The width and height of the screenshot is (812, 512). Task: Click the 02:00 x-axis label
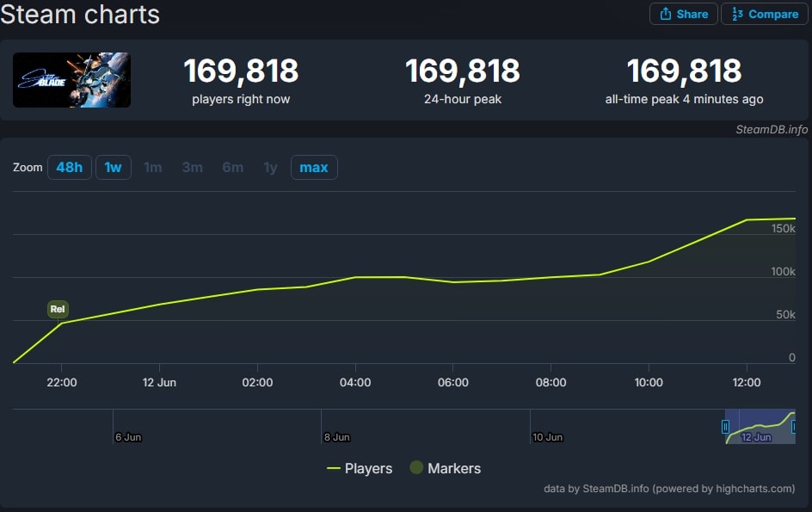257,382
